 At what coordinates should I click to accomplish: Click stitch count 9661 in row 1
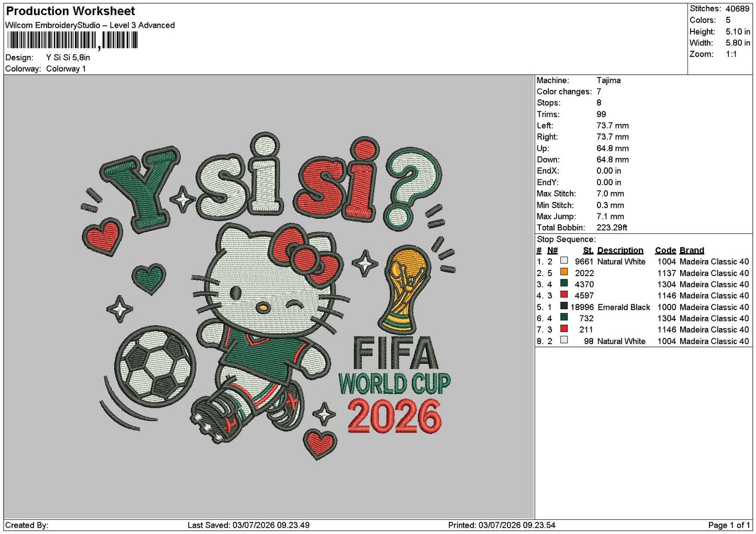(584, 262)
